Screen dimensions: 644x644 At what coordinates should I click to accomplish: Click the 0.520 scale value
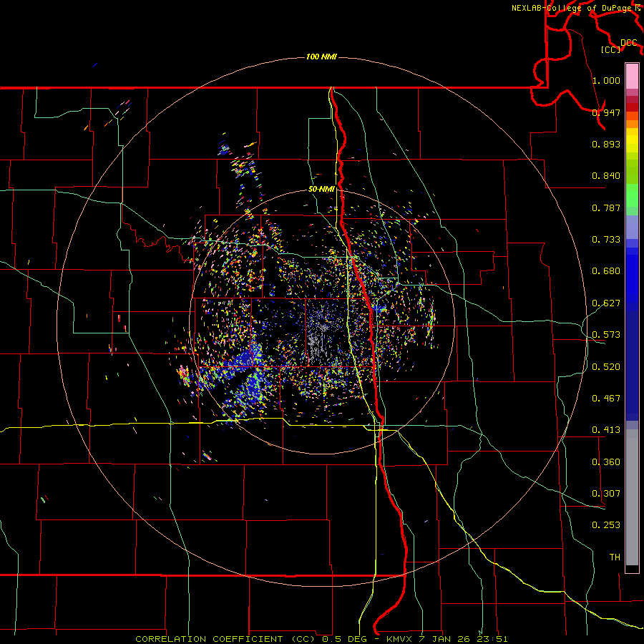606,367
